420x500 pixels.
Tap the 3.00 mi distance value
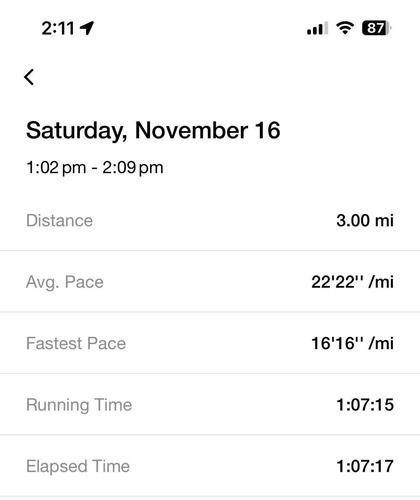click(365, 220)
